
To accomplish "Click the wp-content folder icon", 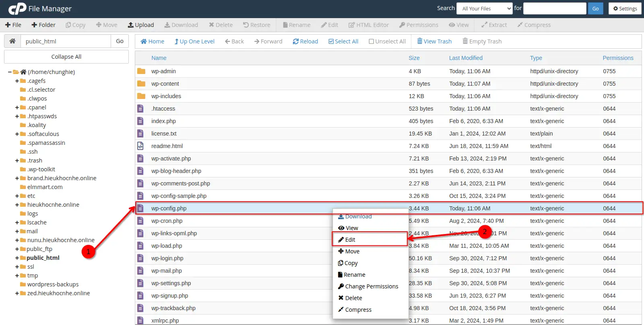I will [141, 84].
